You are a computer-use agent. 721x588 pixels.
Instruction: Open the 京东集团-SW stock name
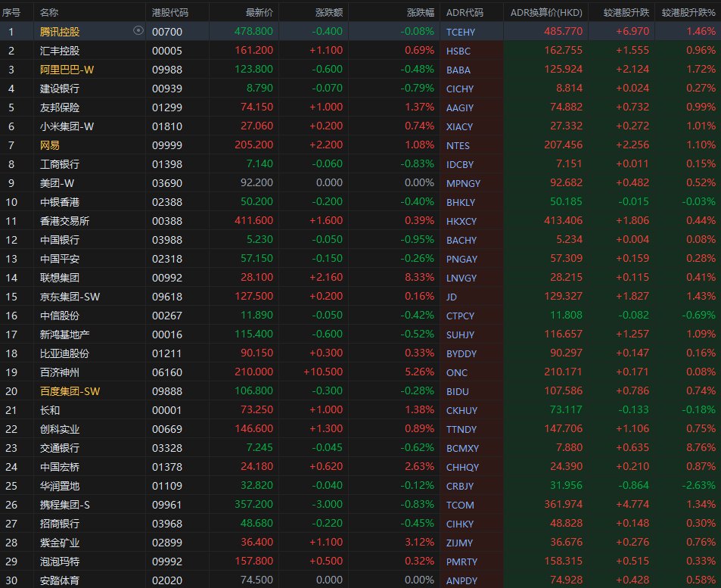point(70,297)
